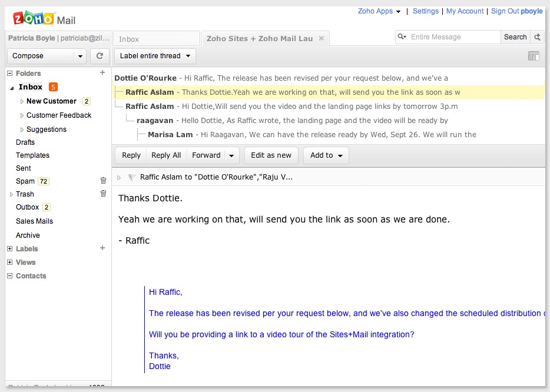Empty Spam using its trash can icon
Viewport: 550px width, 392px height.
pos(103,181)
